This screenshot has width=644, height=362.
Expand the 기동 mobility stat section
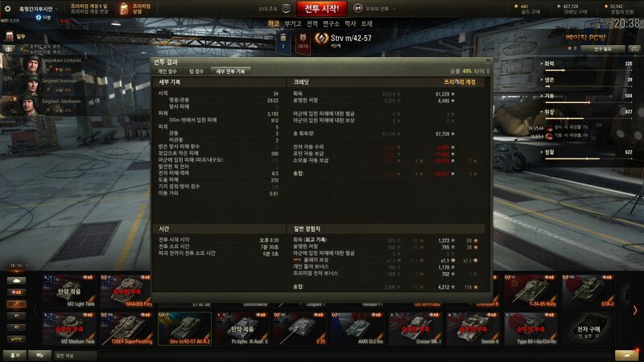pyautogui.click(x=549, y=96)
